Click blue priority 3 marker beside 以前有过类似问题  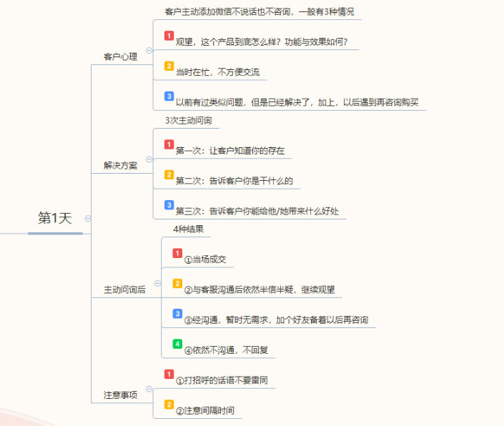[169, 96]
